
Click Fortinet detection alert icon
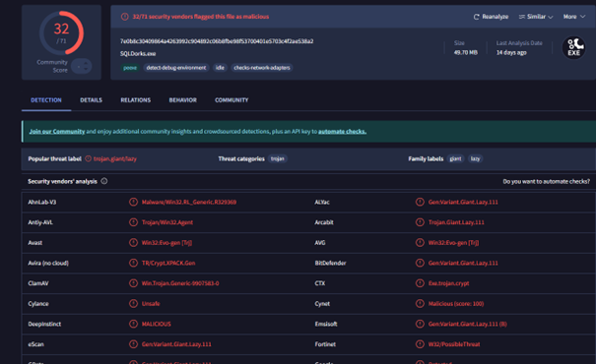[420, 344]
